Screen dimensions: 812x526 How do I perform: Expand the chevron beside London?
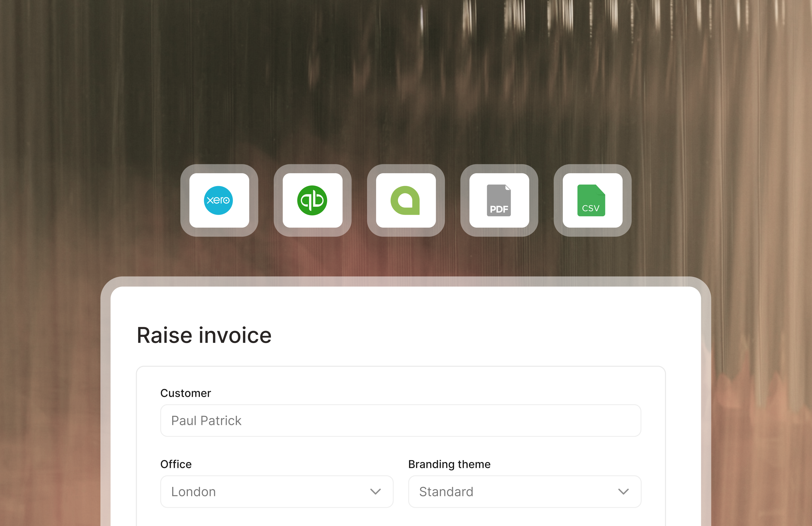[x=375, y=492]
